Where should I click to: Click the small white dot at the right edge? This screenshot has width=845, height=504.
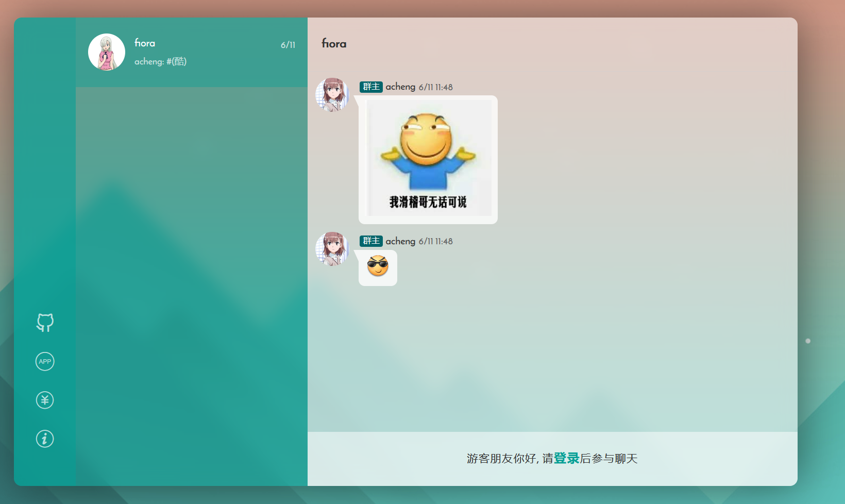click(808, 341)
